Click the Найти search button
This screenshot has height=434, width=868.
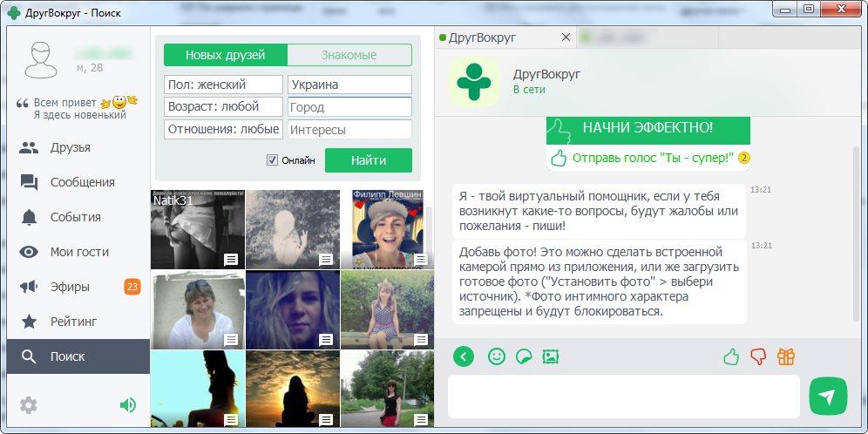tap(368, 160)
